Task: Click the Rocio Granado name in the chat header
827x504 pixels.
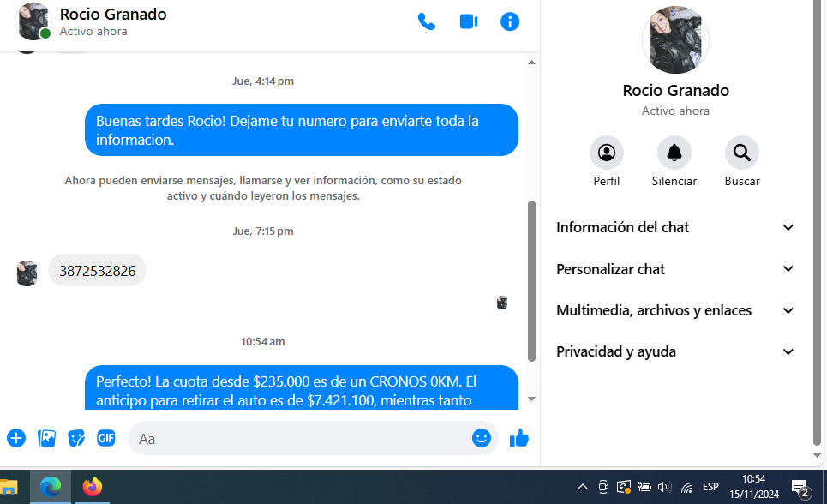Action: click(113, 15)
